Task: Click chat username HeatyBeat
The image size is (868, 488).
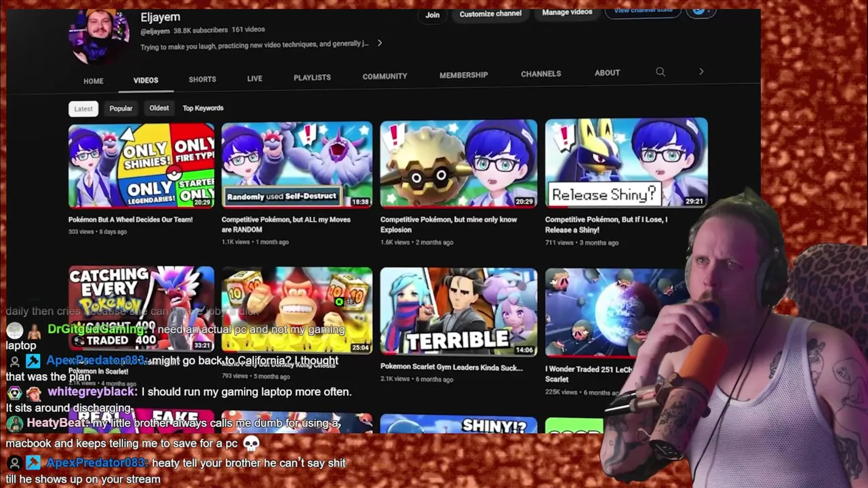Action: coord(57,423)
